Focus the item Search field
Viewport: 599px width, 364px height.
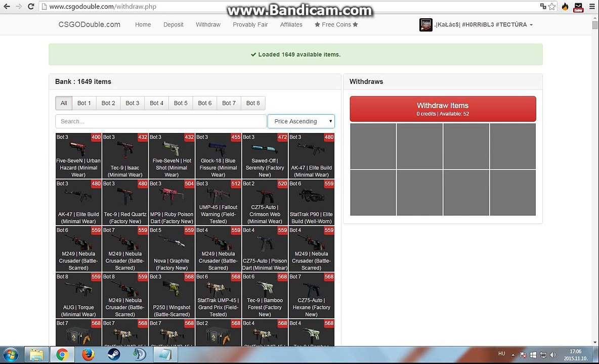pyautogui.click(x=161, y=121)
